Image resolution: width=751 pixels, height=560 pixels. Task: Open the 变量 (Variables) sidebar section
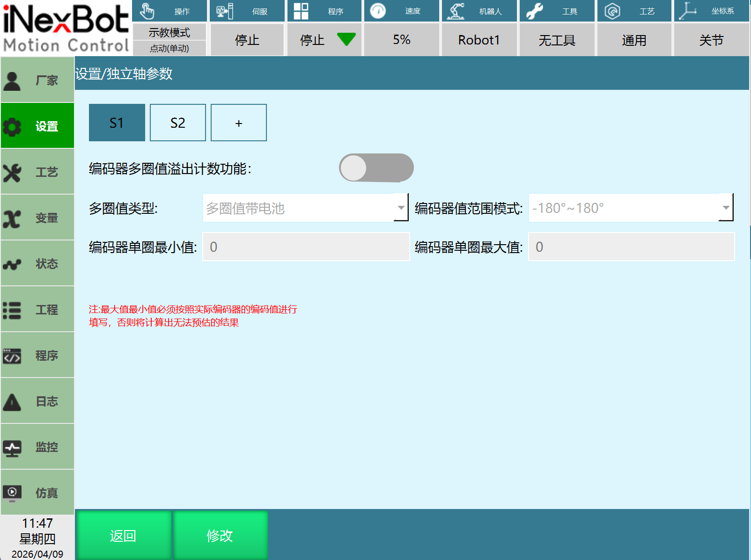point(37,217)
